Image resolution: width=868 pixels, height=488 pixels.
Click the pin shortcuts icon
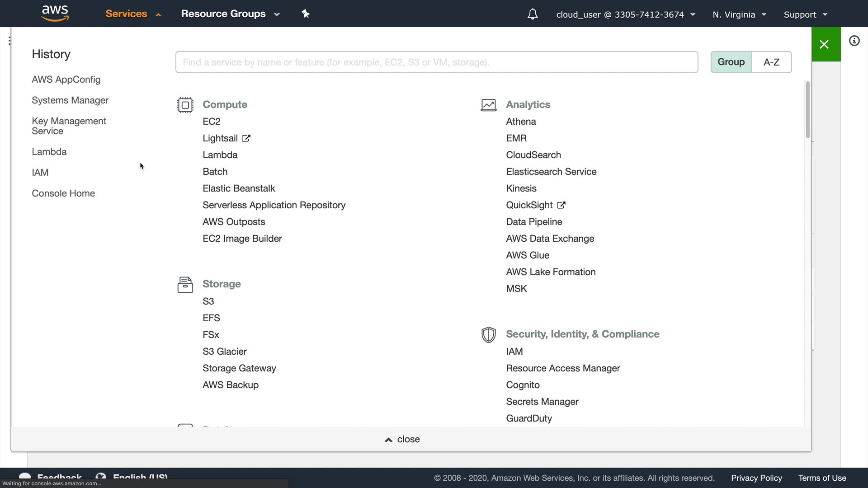point(306,14)
